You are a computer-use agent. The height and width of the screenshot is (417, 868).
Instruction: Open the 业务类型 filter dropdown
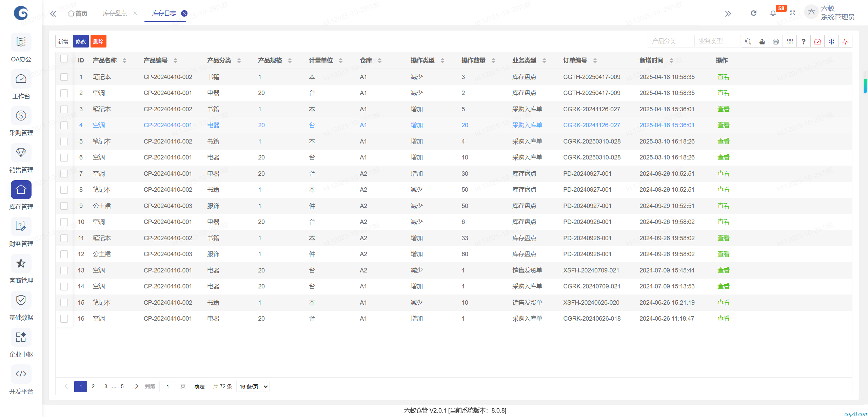(x=717, y=41)
